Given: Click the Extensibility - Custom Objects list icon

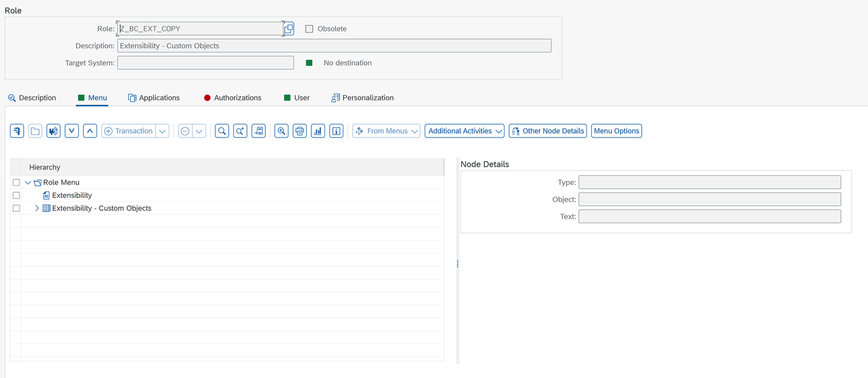Looking at the screenshot, I should pyautogui.click(x=47, y=209).
